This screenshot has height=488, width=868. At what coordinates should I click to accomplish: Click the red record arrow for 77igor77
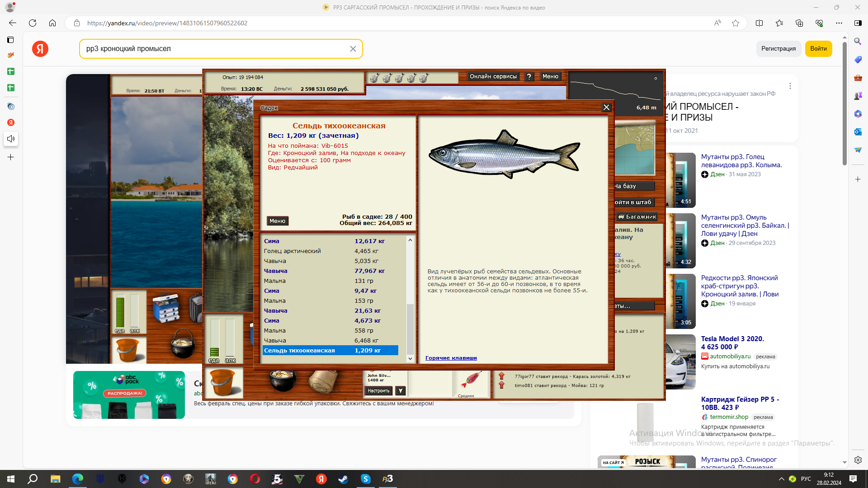pos(501,376)
